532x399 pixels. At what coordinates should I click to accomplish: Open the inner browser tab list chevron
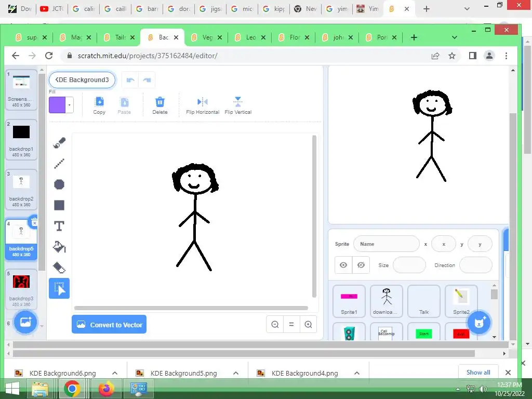(455, 37)
